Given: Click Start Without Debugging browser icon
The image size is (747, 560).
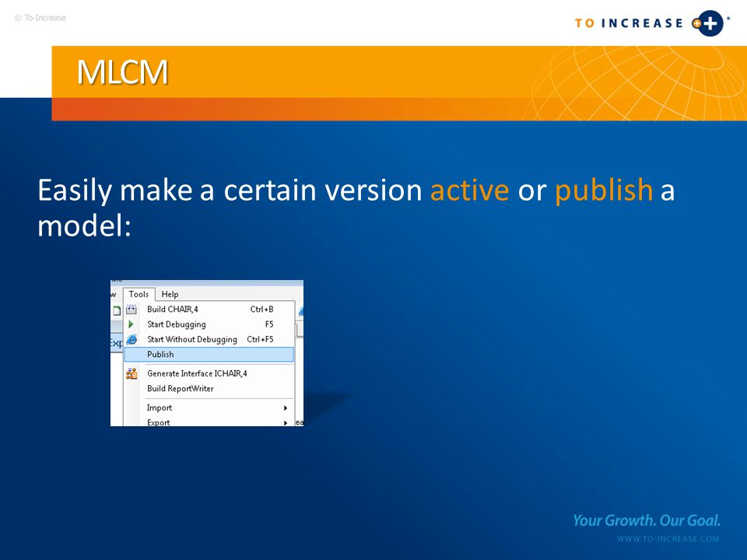Looking at the screenshot, I should click(x=132, y=340).
